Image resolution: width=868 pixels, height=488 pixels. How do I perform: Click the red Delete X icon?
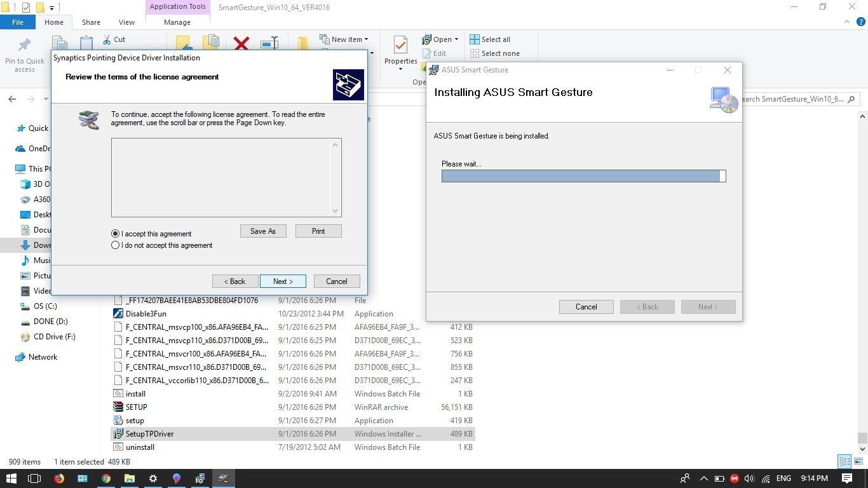(241, 43)
